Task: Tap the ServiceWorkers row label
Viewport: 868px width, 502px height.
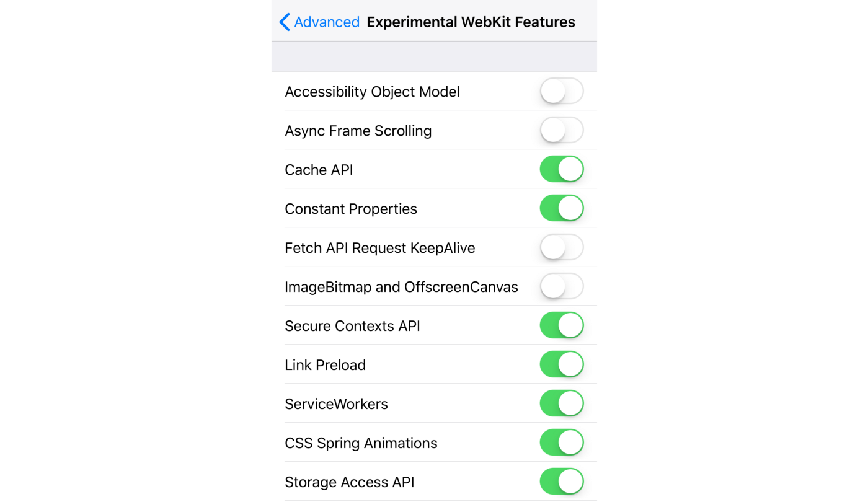Action: pyautogui.click(x=336, y=404)
